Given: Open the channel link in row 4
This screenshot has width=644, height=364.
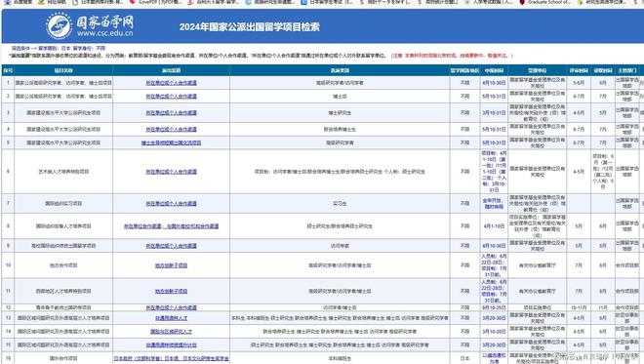Looking at the screenshot, I should 171,130.
